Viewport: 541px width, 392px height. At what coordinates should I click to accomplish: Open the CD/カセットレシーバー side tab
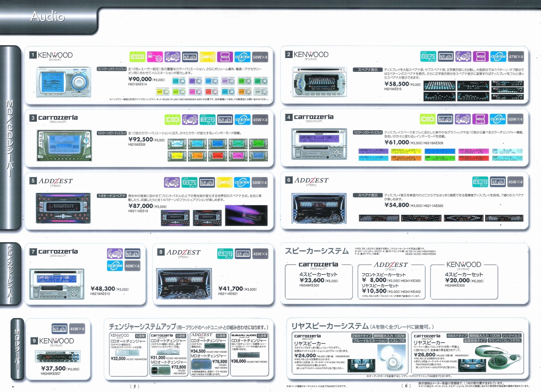(11, 274)
